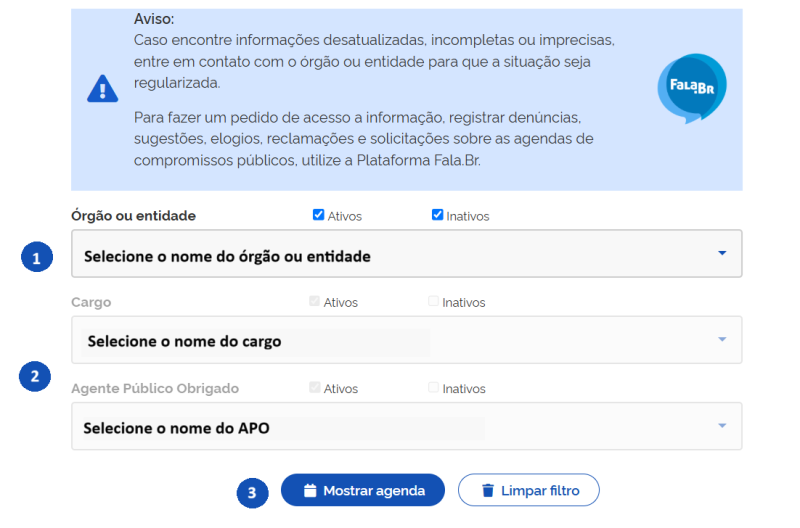Click the step 1 numbered badge
This screenshot has width=800, height=528.
point(36,258)
